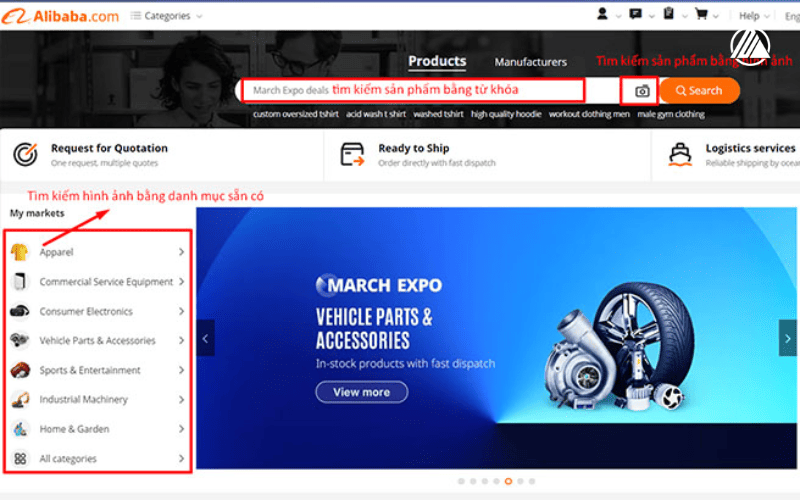This screenshot has width=800, height=500.
Task: Focus the March Expo deals search field
Action: pos(413,90)
